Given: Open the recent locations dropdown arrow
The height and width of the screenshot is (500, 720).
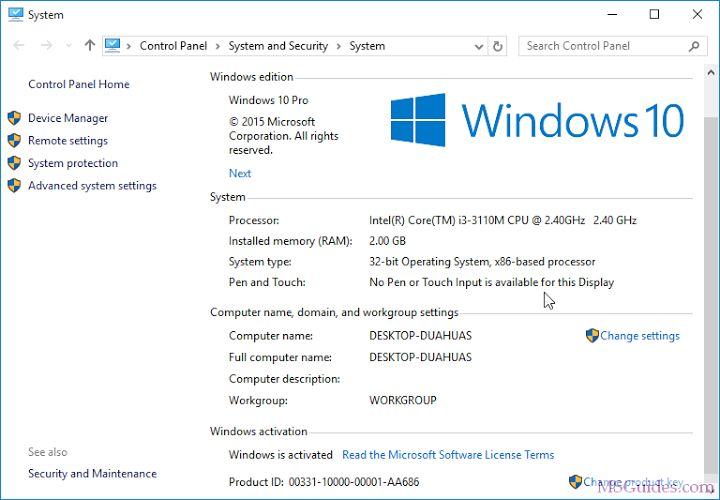Looking at the screenshot, I should [69, 45].
